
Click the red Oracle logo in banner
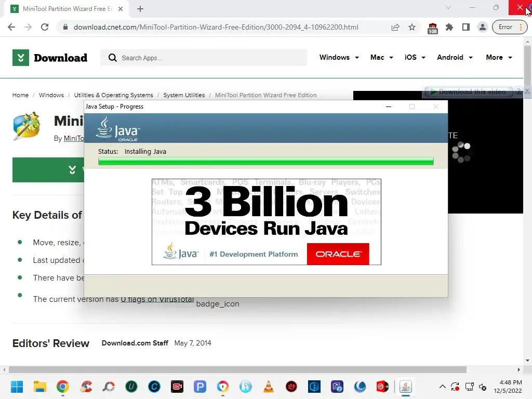click(x=338, y=254)
